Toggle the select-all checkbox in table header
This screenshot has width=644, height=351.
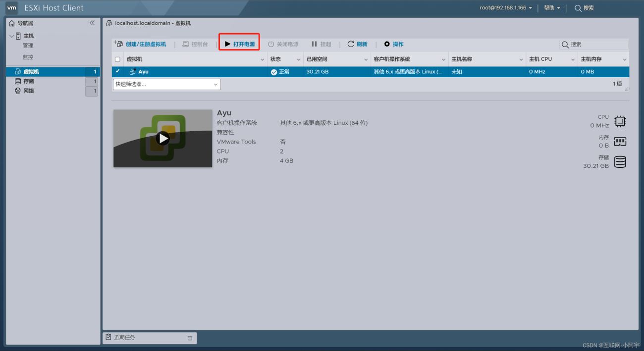pyautogui.click(x=117, y=59)
